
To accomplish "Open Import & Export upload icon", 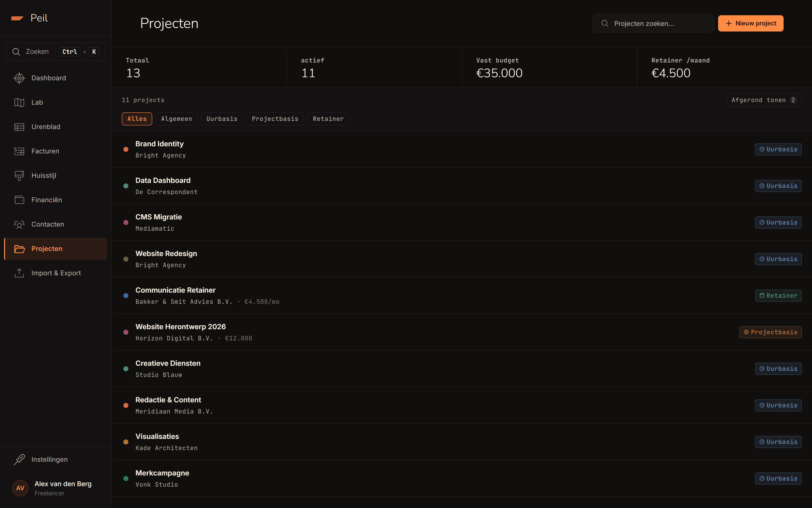I will tap(19, 273).
